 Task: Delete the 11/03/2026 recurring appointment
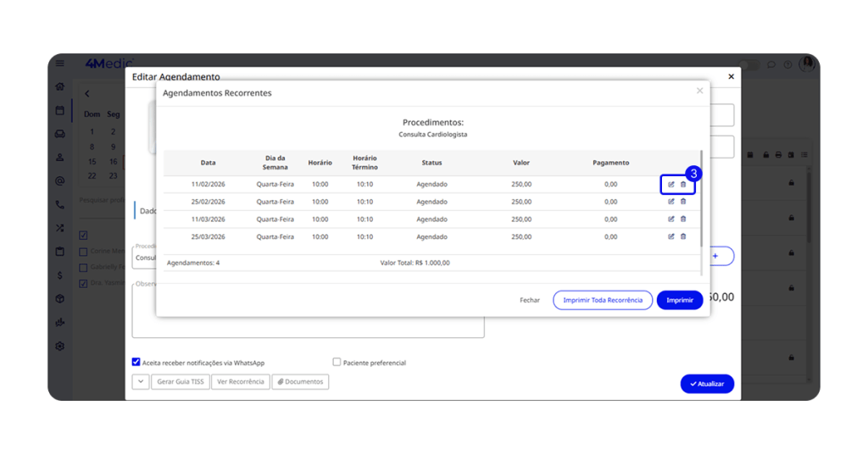click(683, 219)
